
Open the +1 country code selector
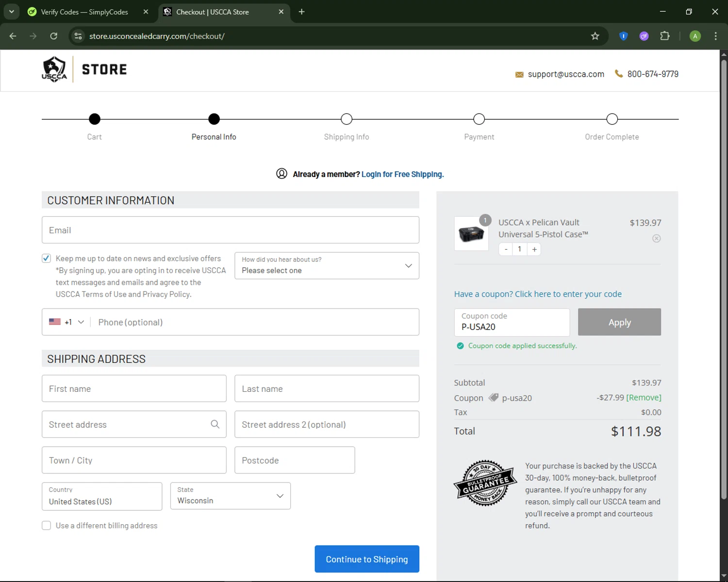point(66,322)
